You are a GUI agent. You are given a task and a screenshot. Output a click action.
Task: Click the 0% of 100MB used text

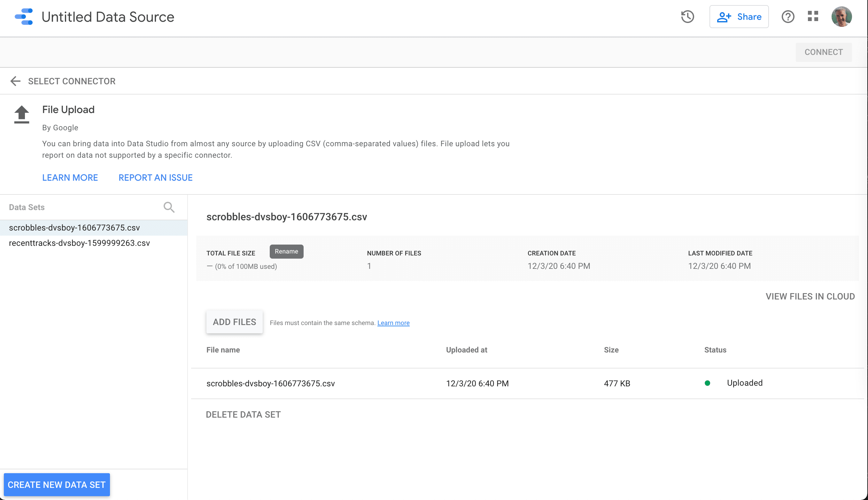point(246,267)
